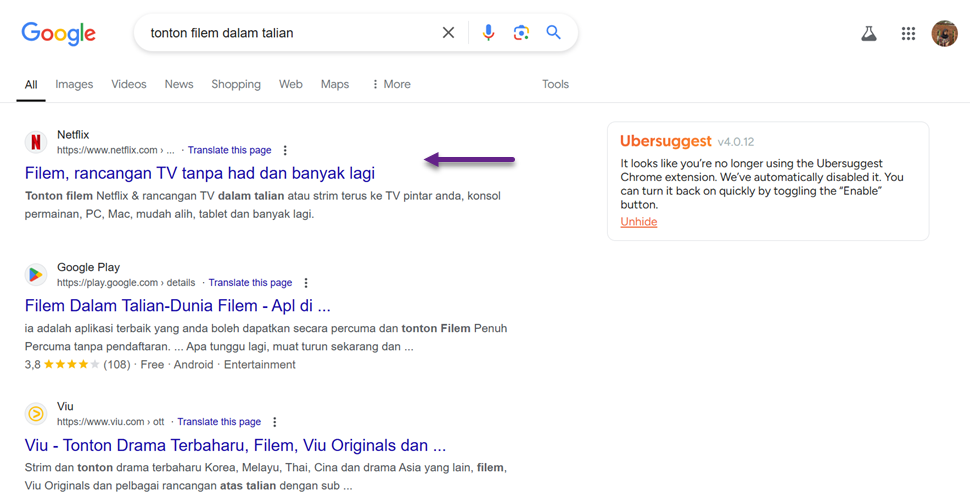This screenshot has height=501, width=971.
Task: Translate the Viu result page
Action: pos(219,422)
